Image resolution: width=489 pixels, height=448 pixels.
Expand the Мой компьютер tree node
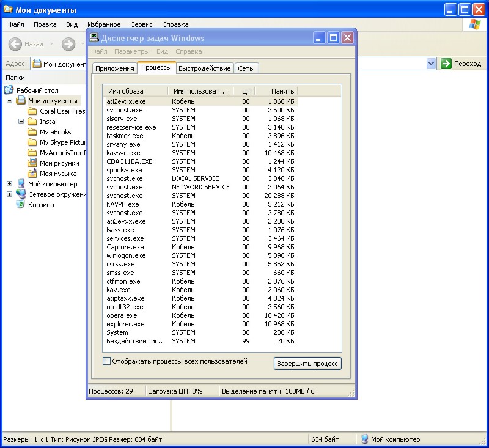[9, 184]
